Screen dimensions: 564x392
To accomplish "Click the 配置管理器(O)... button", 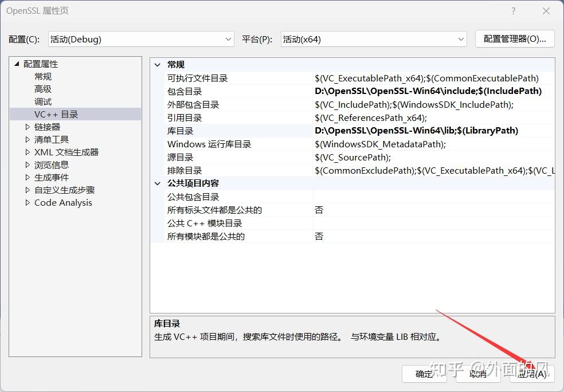I will tap(515, 39).
